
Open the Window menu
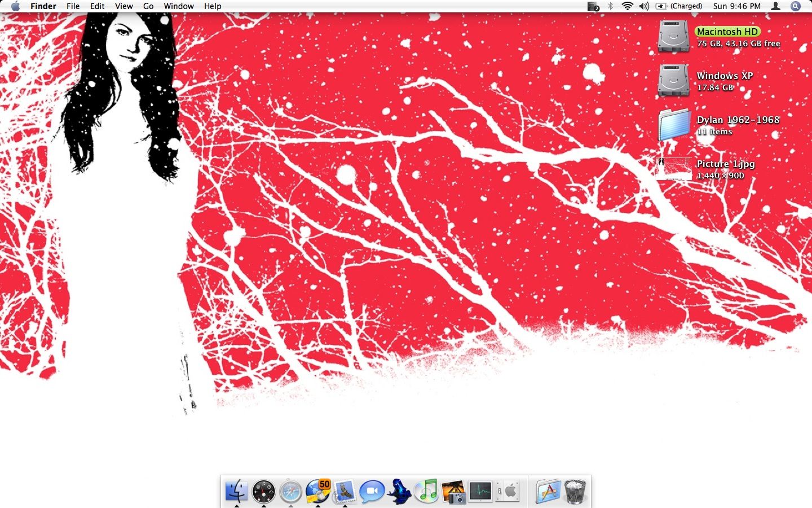click(x=179, y=6)
